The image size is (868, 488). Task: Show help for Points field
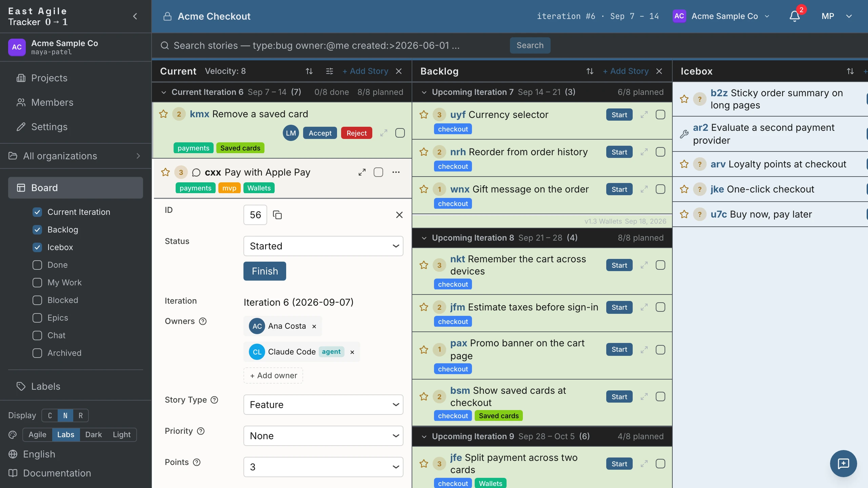pyautogui.click(x=197, y=462)
